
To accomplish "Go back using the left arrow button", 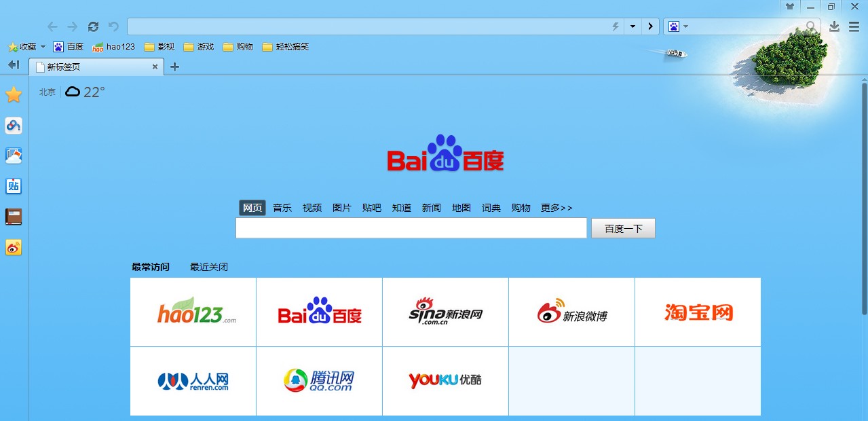I will 52,26.
